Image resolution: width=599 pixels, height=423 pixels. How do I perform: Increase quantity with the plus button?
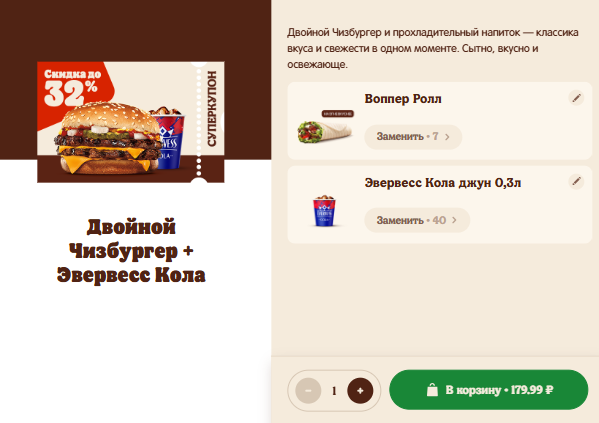[360, 391]
